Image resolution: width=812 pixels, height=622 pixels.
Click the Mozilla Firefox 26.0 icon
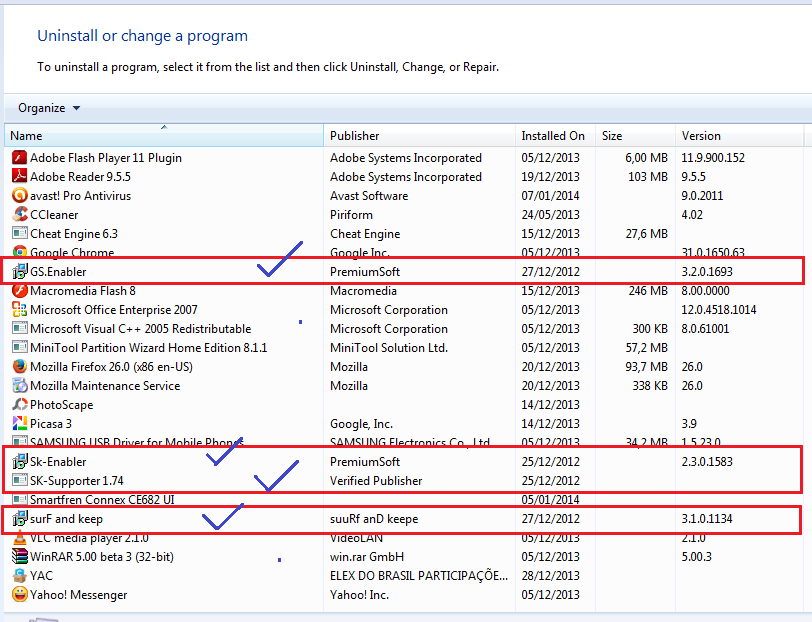tap(20, 367)
